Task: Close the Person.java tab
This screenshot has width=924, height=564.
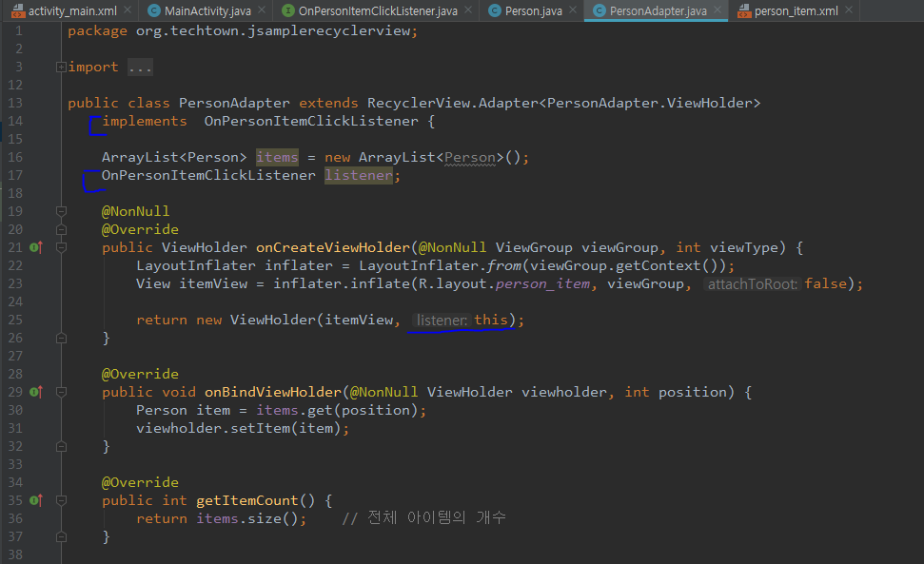Action: (573, 10)
